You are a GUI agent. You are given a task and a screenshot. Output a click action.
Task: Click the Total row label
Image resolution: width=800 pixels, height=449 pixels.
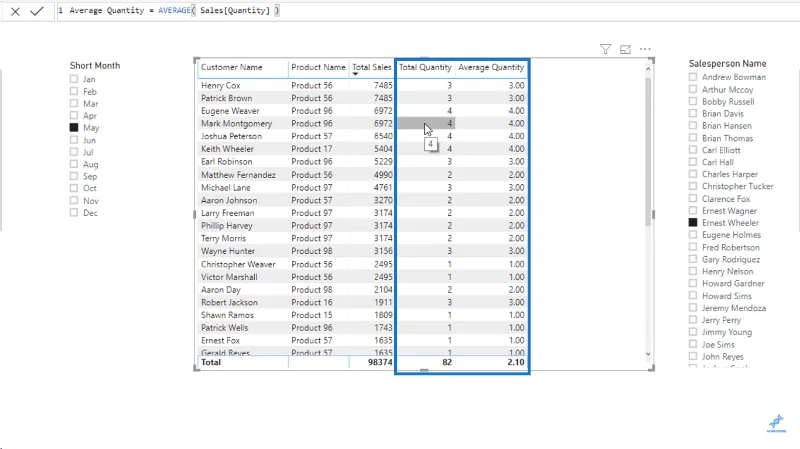[x=211, y=362]
